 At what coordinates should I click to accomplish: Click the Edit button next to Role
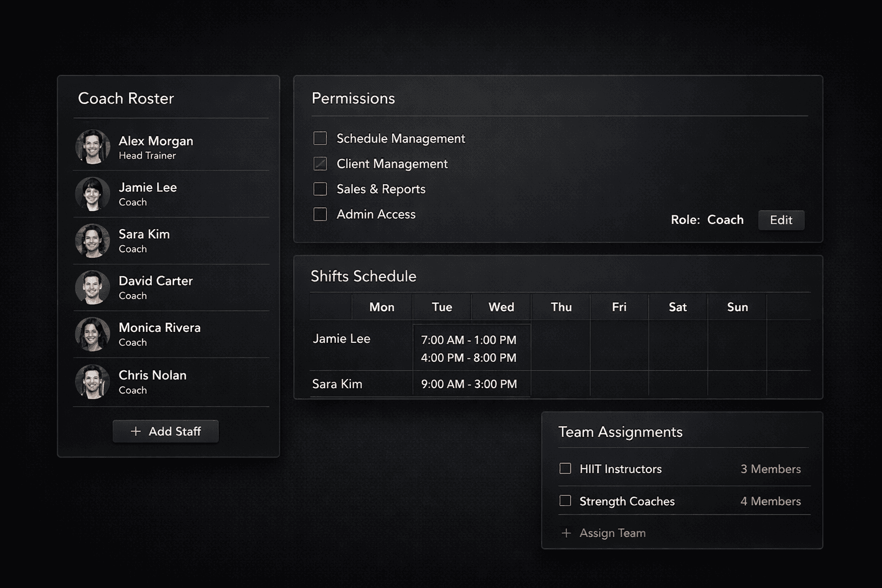pyautogui.click(x=781, y=220)
